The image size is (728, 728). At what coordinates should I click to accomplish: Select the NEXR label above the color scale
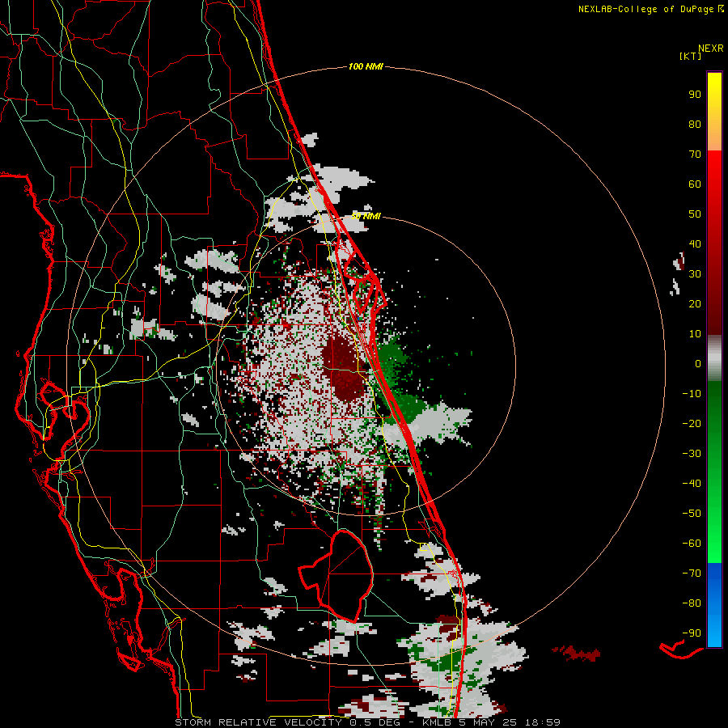(x=710, y=49)
